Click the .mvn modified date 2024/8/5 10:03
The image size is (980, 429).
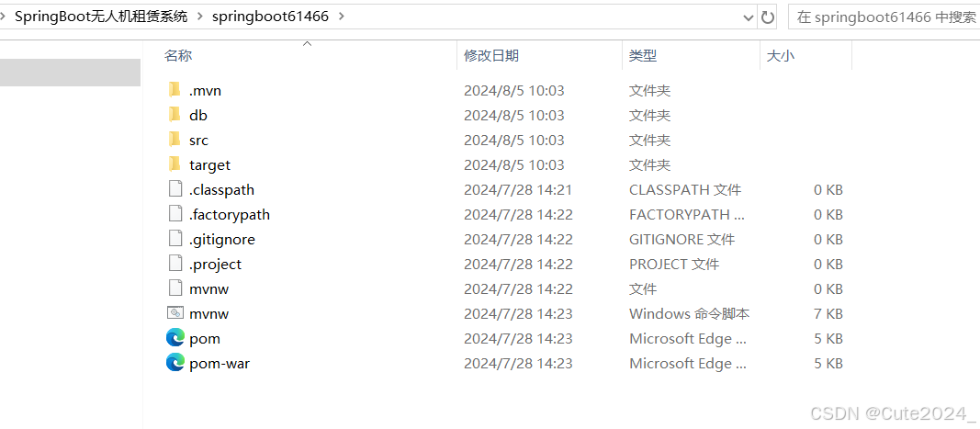[x=513, y=91]
